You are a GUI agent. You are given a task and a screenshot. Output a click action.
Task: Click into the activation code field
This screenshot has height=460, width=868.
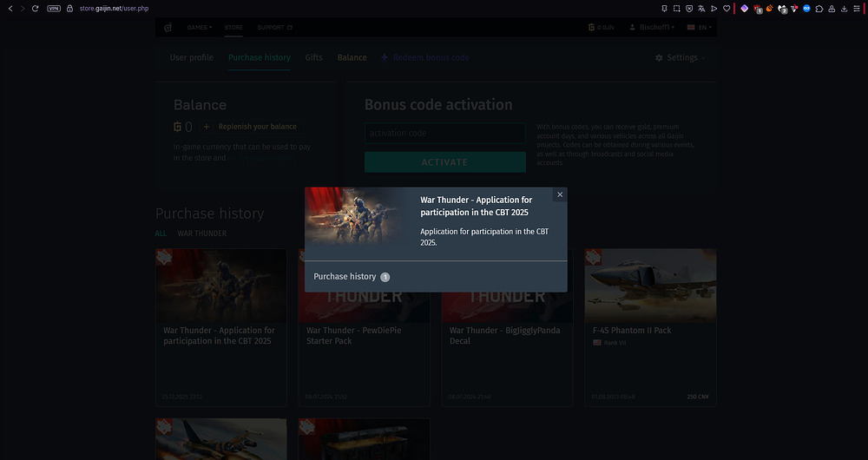[x=444, y=134]
